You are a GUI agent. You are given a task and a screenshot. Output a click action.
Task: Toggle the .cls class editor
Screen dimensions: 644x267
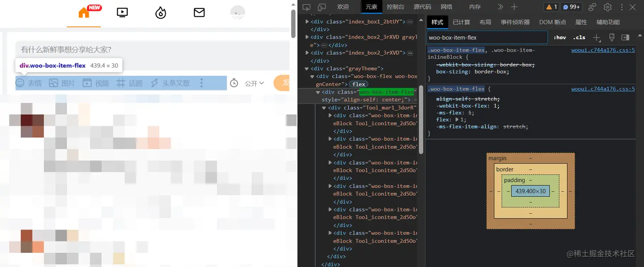click(x=579, y=37)
